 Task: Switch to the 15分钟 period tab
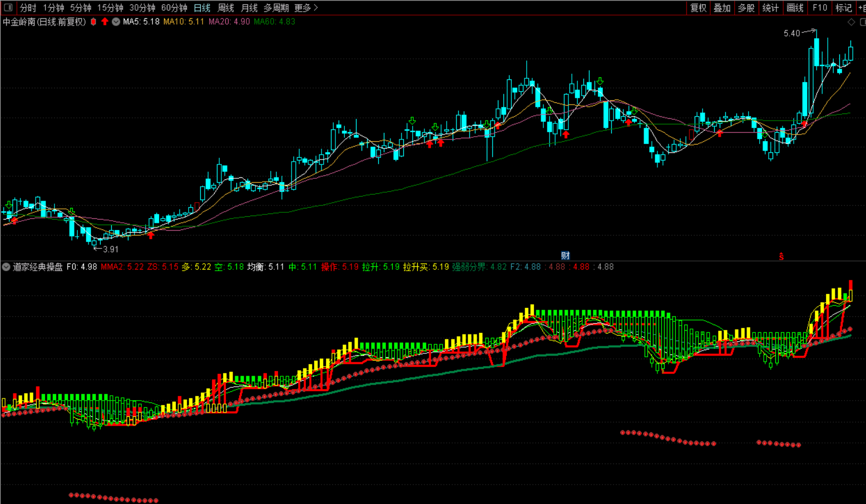(x=110, y=8)
